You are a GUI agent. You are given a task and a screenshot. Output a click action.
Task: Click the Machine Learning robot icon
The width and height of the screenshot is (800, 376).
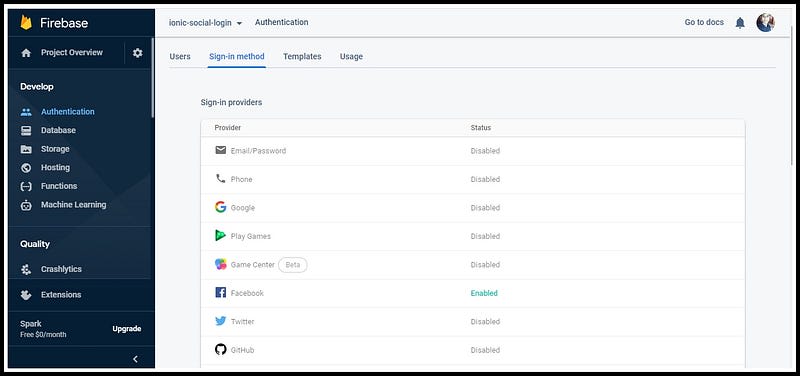tap(26, 205)
